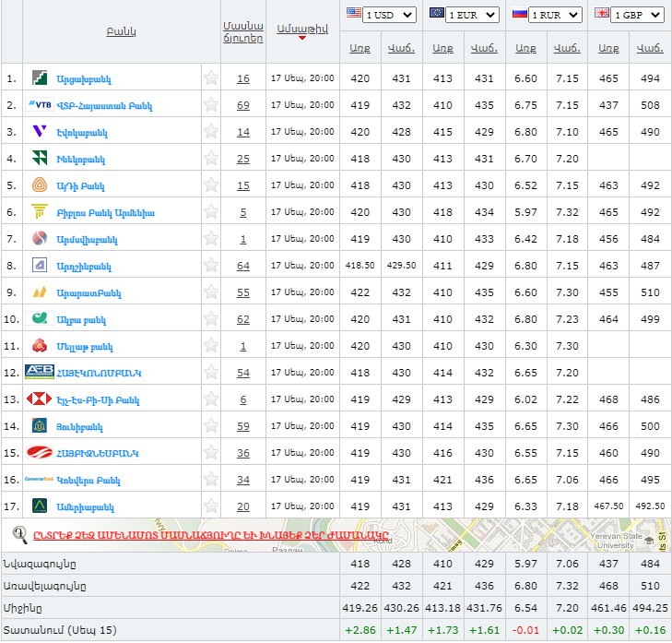Toggle the favorite star in row 17
The height and width of the screenshot is (643, 672).
tap(211, 506)
